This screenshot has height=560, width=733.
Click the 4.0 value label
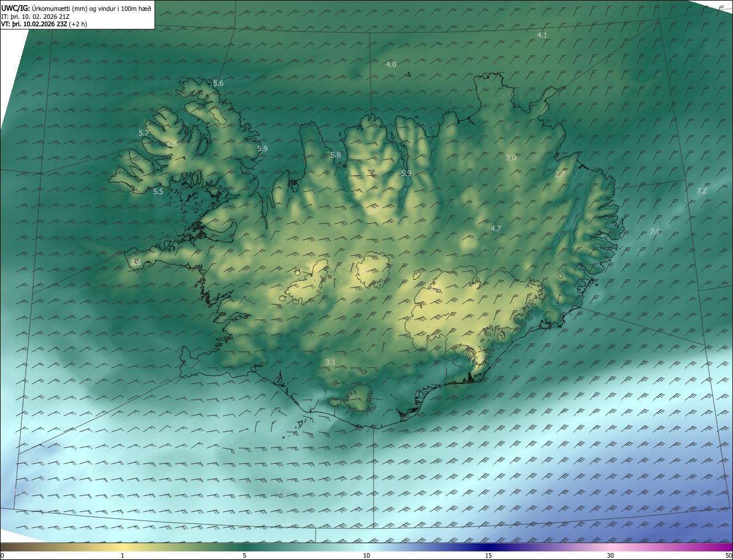coord(391,65)
